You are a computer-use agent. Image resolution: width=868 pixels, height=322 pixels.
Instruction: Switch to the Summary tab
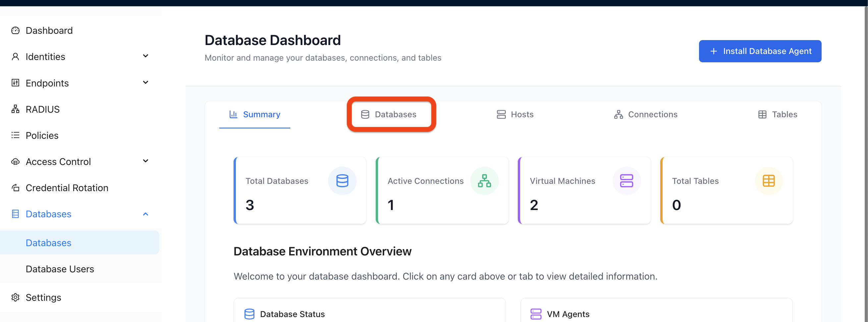[255, 115]
